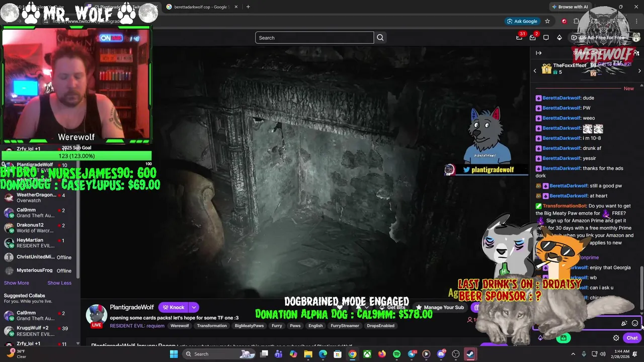
Task: Click the red browser extension icon
Action: [x=564, y=21]
